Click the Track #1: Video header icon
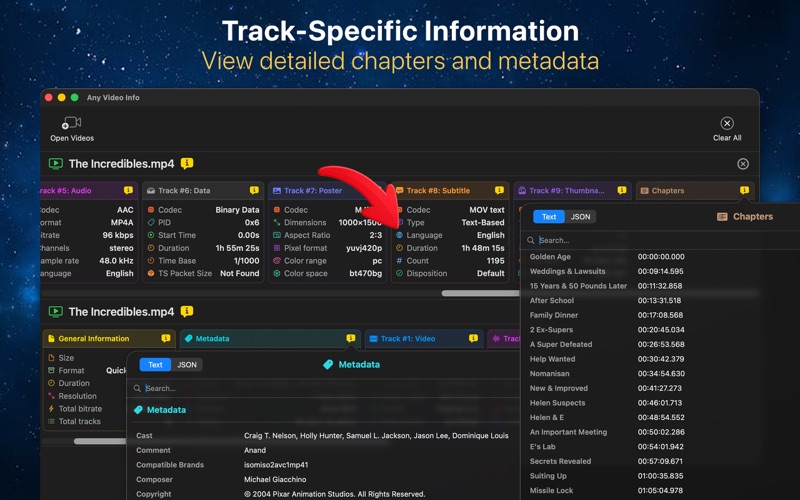 coord(373,338)
